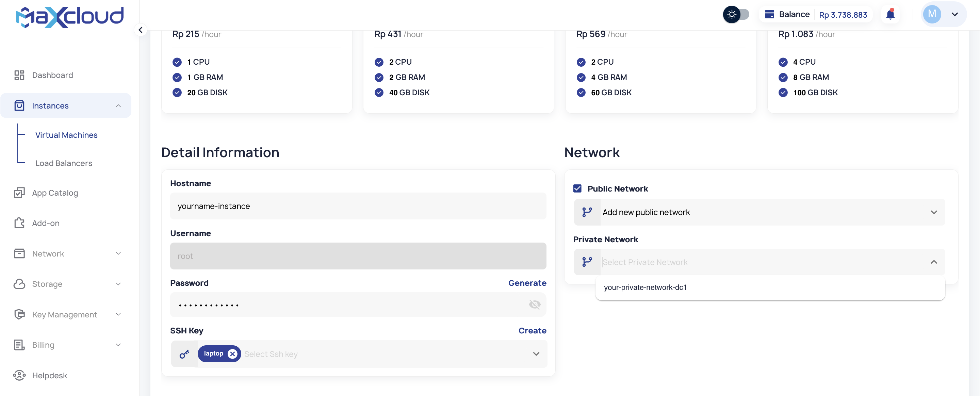
Task: Click the public network branch icon
Action: (587, 212)
